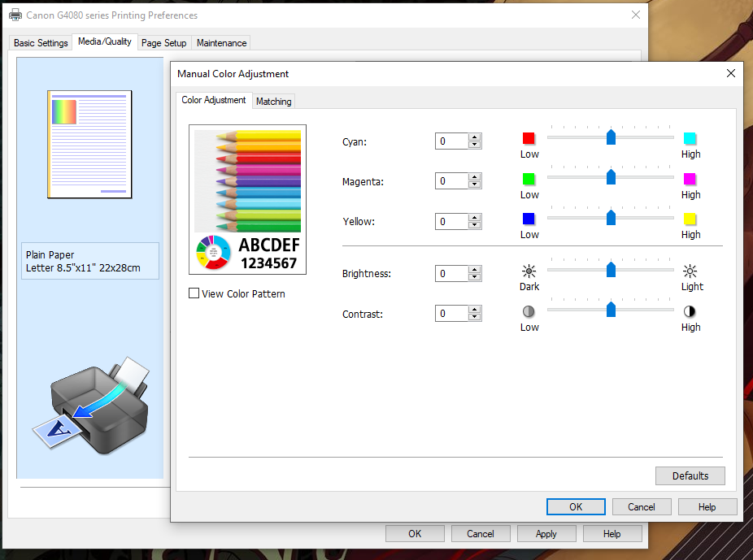This screenshot has height=560, width=753.
Task: Enable View Color Pattern checkbox
Action: (x=194, y=293)
